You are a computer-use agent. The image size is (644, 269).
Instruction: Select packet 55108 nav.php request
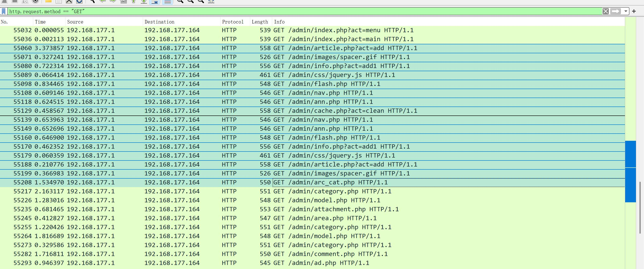click(312, 93)
